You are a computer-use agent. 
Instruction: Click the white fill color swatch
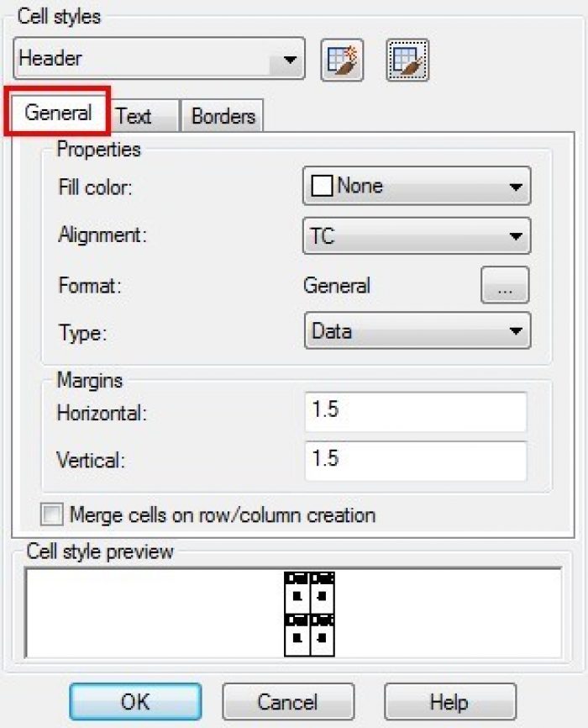(x=322, y=186)
